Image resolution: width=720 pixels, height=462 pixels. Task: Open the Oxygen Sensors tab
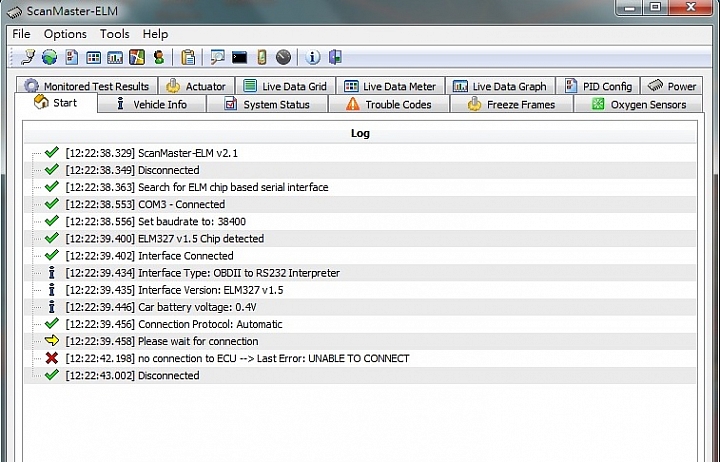coord(638,104)
